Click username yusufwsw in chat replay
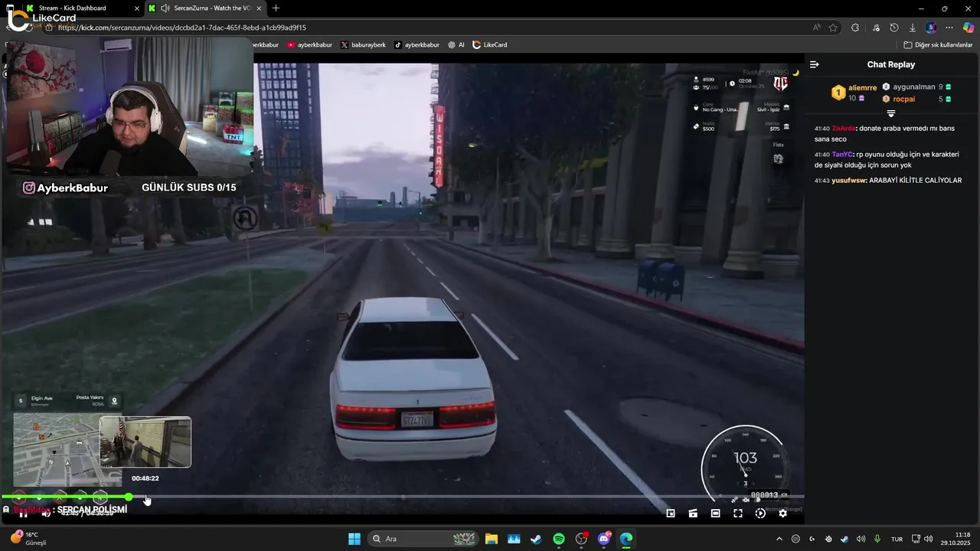Image resolution: width=980 pixels, height=551 pixels. [848, 181]
